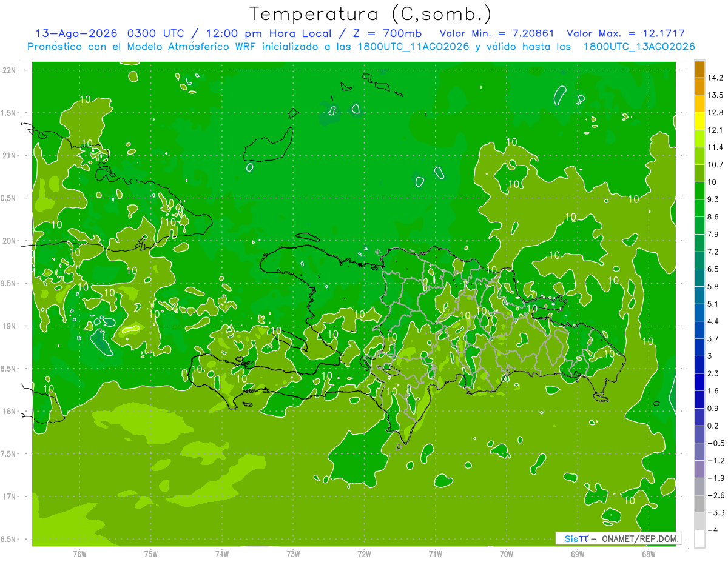The height and width of the screenshot is (562, 728).
Task: Click the '71W' longitude axis label
Action: point(435,554)
